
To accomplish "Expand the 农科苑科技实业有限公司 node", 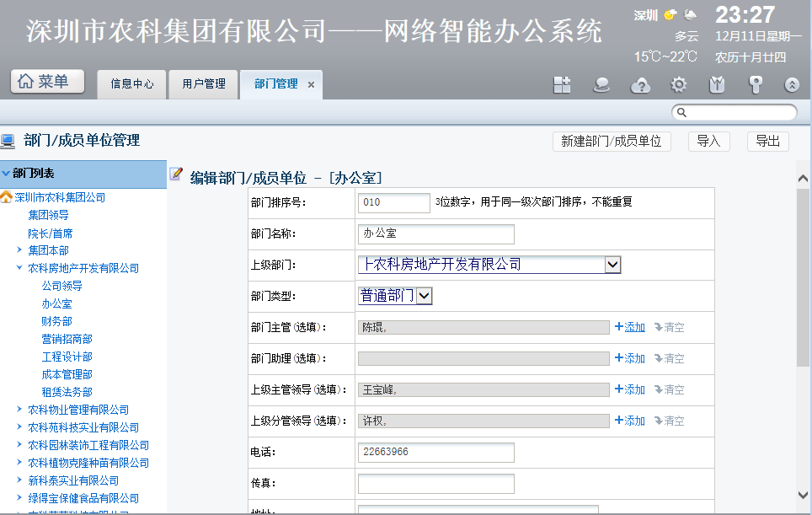I will [x=19, y=427].
